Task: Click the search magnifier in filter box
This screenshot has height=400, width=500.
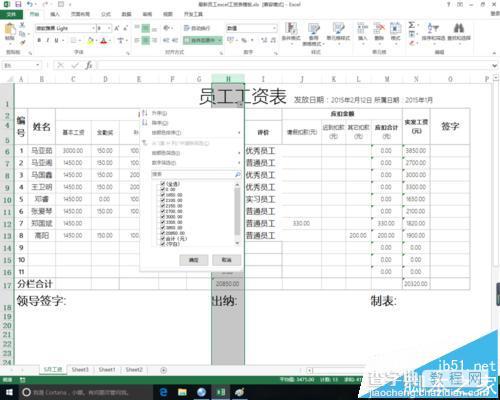Action: coord(237,174)
